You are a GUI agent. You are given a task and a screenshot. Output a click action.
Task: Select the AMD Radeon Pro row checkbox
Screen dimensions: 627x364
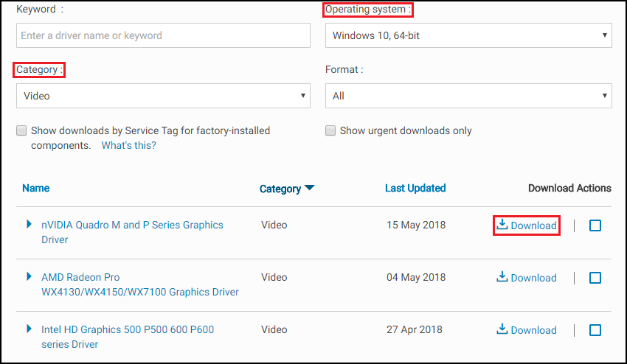[595, 278]
